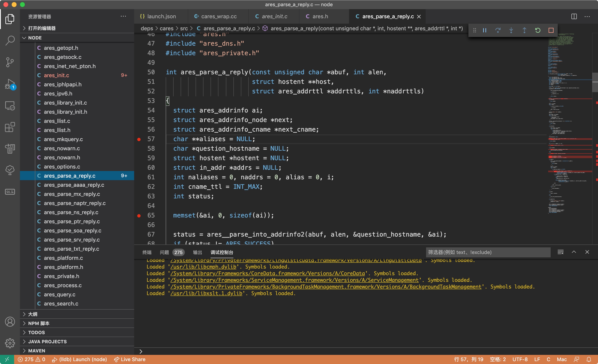Click the (lldb) Launch (node) status item
The image size is (598, 364).
[x=79, y=359]
